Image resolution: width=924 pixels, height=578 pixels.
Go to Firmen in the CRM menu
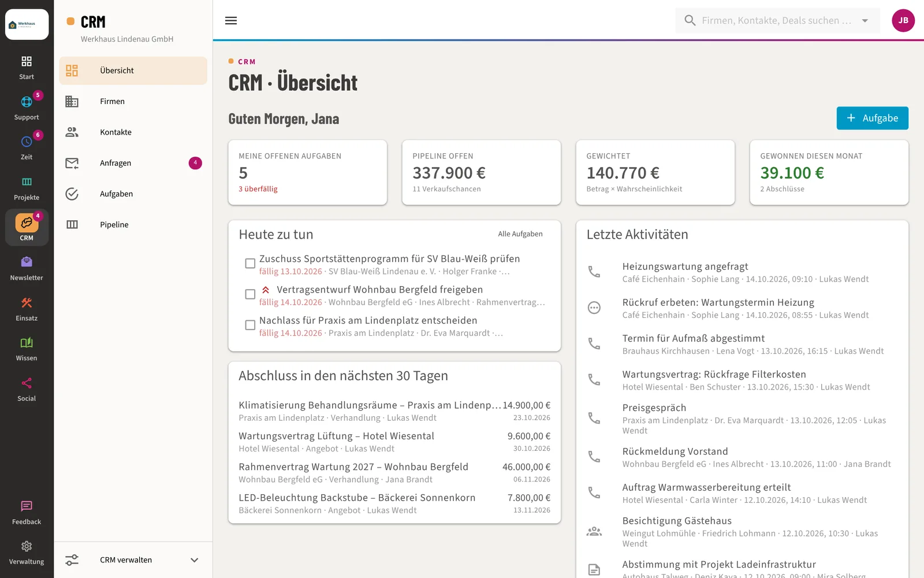click(133, 101)
